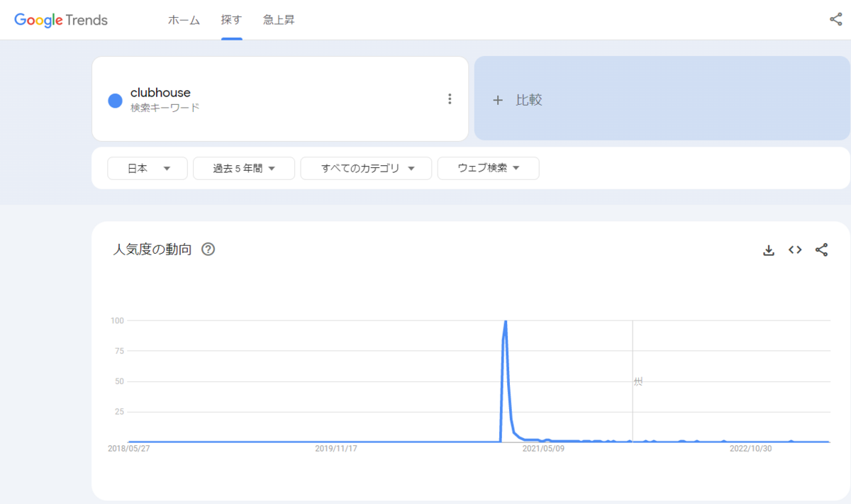Go to the ホーム tab
The width and height of the screenshot is (851, 504).
184,20
